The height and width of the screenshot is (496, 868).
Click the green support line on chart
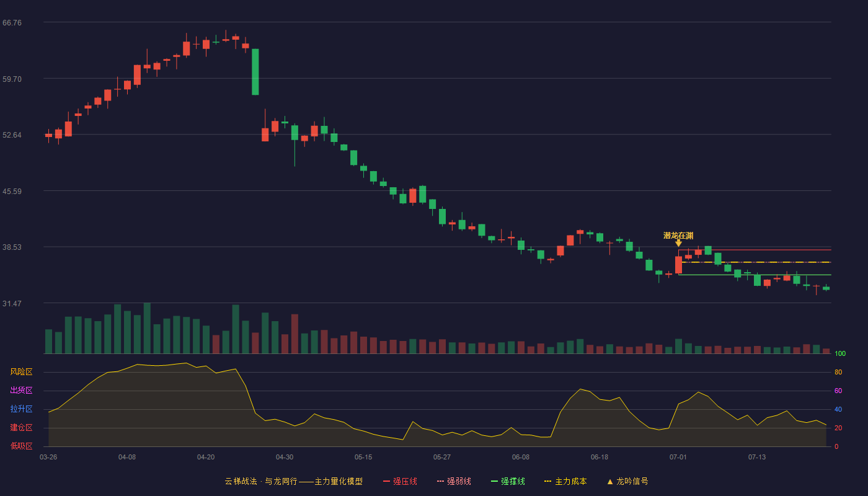(755, 275)
